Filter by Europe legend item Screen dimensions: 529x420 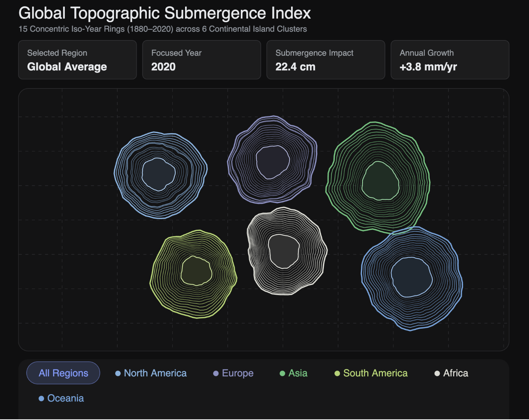click(x=233, y=373)
